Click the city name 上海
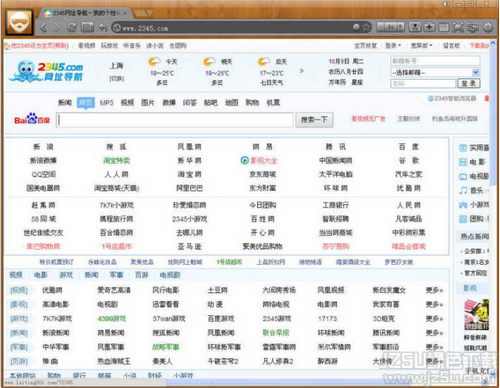Screen dimensions: 500x388 point(117,66)
